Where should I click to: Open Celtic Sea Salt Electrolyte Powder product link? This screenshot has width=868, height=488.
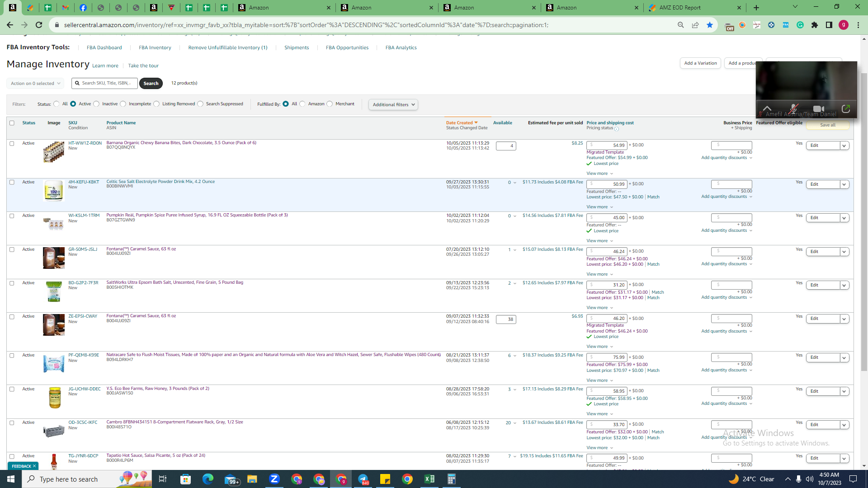point(160,182)
